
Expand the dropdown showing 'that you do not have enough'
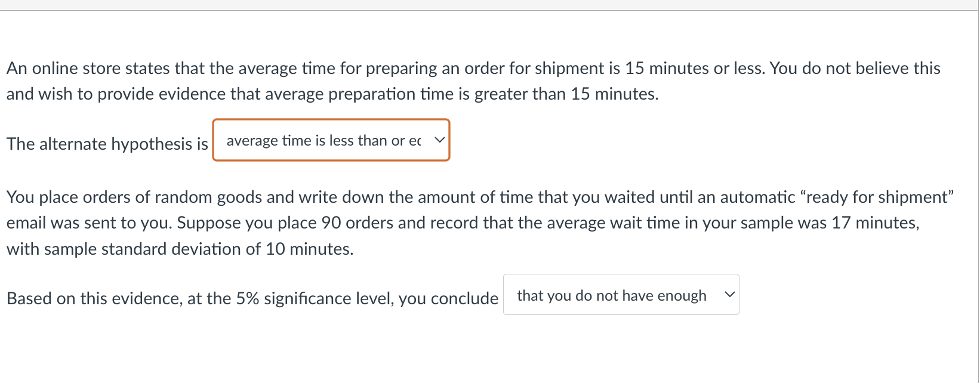coord(621,294)
